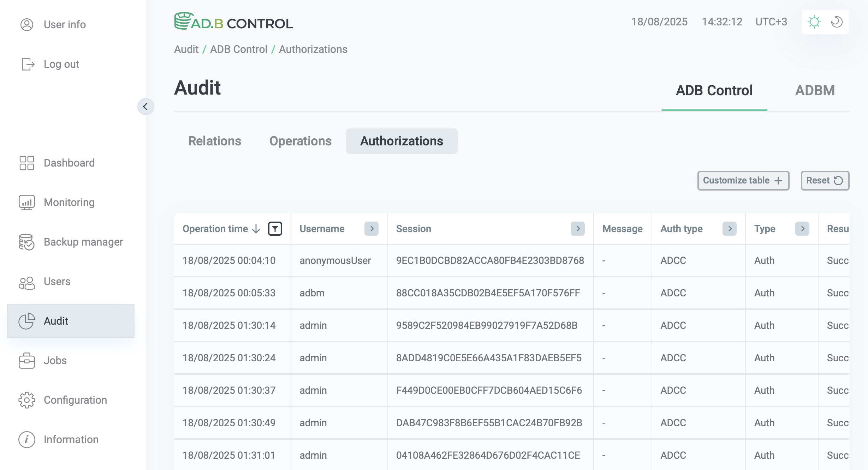Reset the table with the Reset button
Screen dimensions: 868x470
click(x=825, y=180)
